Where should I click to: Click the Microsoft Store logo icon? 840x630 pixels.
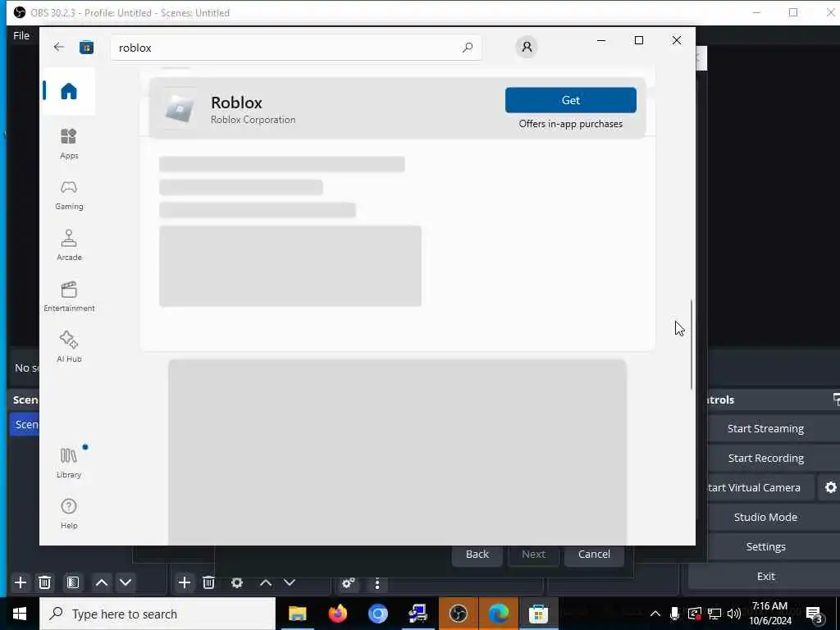[87, 47]
